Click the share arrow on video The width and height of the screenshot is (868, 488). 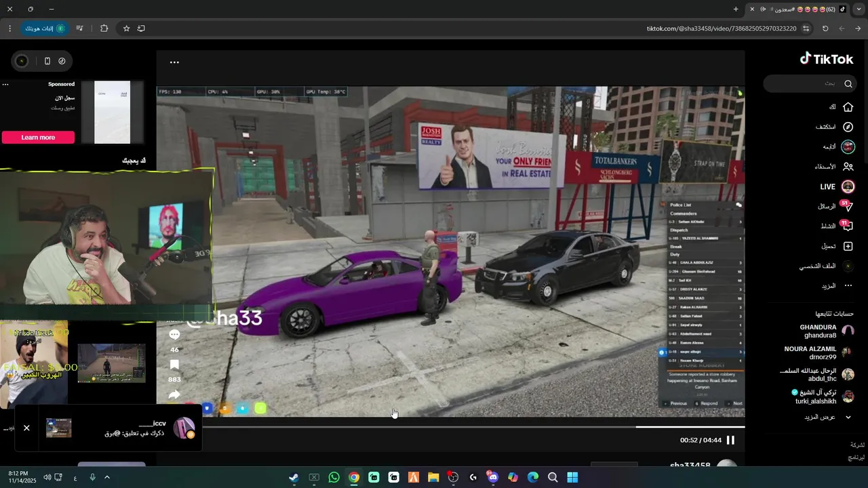(x=174, y=394)
